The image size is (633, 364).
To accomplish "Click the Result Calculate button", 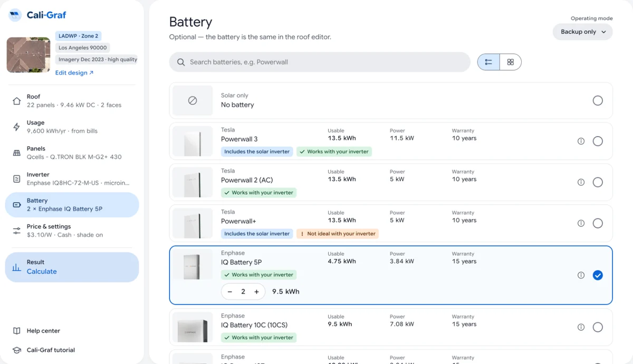I will point(72,267).
